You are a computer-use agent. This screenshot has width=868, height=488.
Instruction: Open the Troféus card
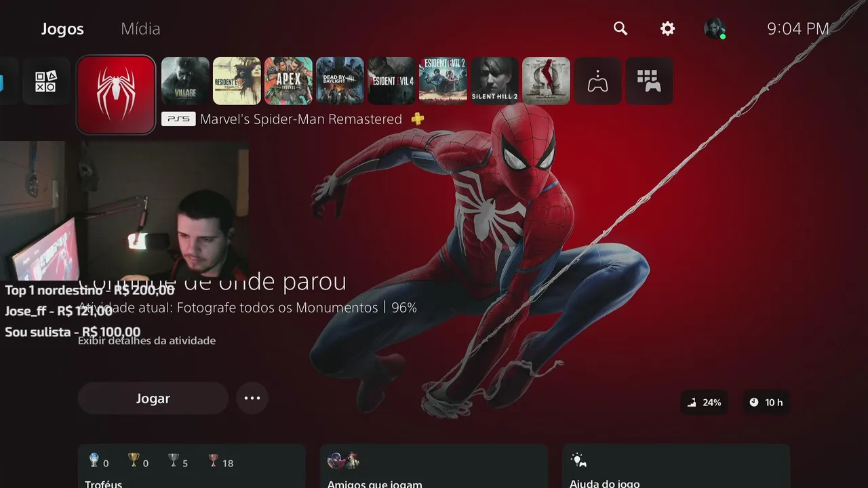pos(191,466)
